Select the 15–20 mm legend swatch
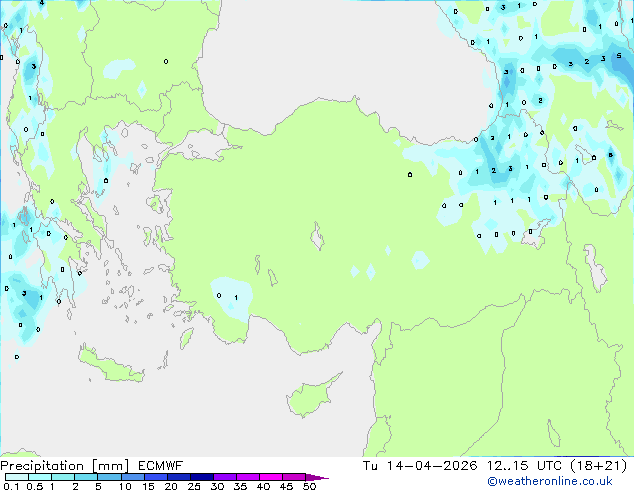Screen dimensions: 634x490 tap(155, 477)
